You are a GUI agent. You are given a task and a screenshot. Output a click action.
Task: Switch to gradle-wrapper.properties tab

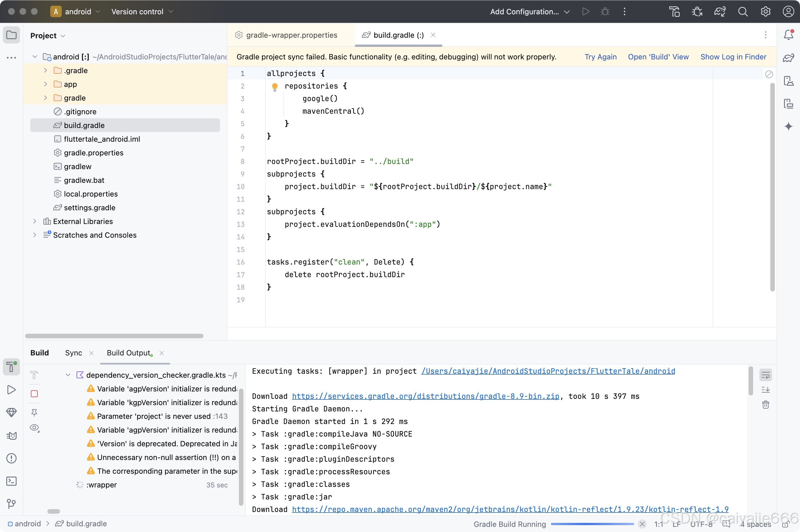[x=291, y=35]
